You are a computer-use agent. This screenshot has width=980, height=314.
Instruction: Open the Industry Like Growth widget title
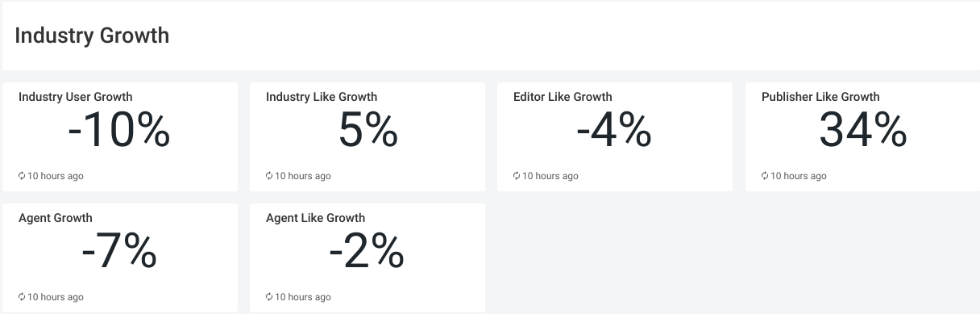point(322,97)
